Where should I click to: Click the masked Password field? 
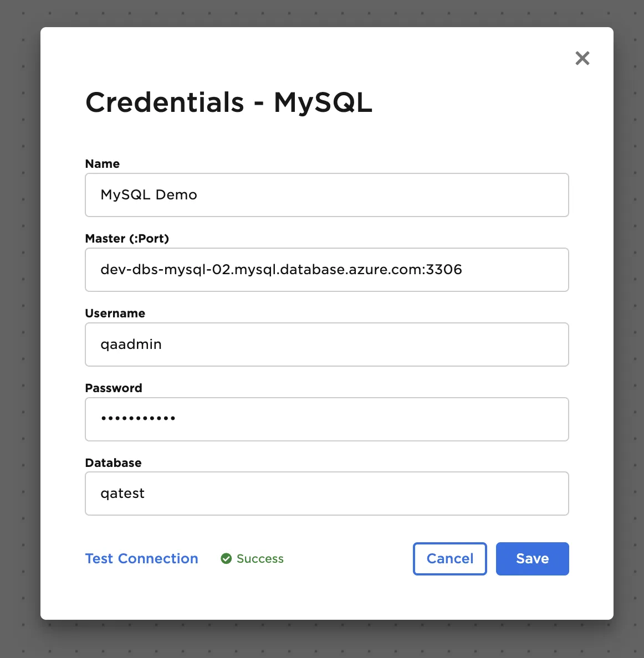(326, 419)
